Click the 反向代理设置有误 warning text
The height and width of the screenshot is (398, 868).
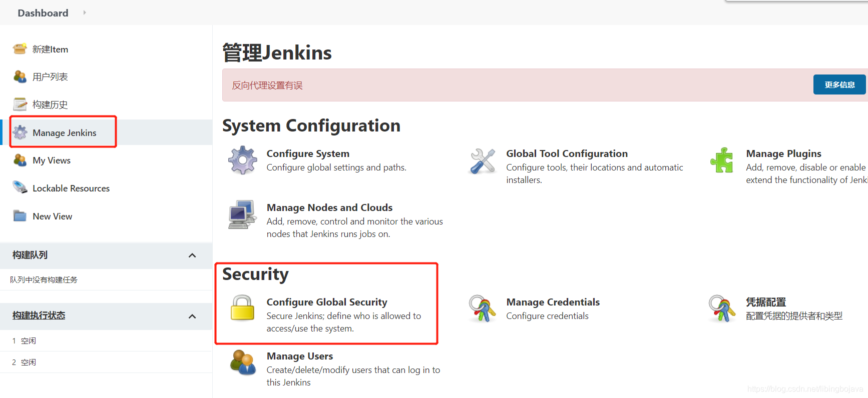[x=267, y=85]
